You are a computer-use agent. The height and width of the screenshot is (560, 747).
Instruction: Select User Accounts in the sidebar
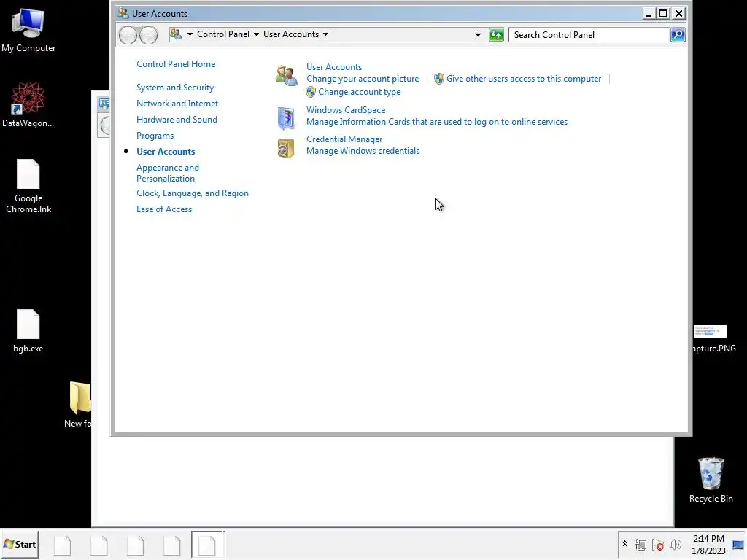coord(166,152)
